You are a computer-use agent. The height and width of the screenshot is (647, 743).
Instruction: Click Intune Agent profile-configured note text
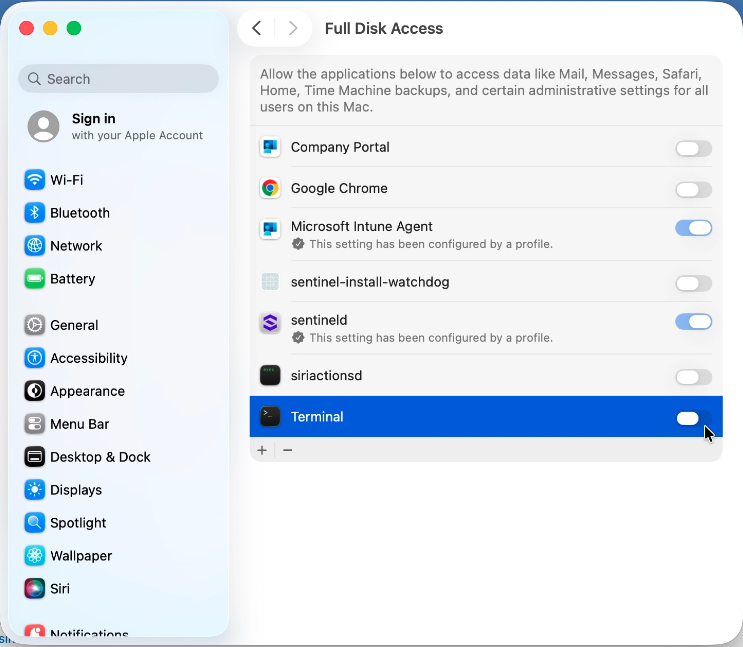pyautogui.click(x=431, y=244)
